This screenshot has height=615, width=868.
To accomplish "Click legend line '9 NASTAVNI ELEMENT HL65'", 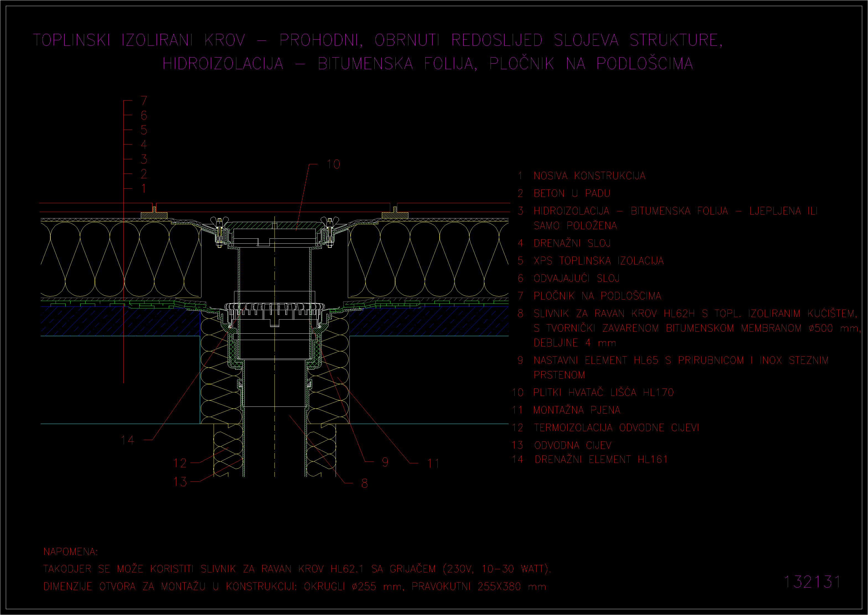I will coord(588,361).
